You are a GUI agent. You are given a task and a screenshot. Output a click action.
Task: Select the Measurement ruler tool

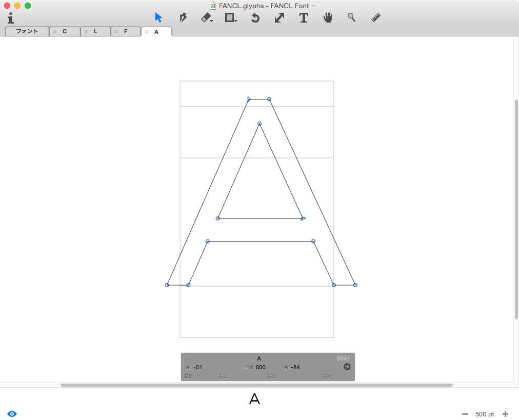pyautogui.click(x=376, y=17)
